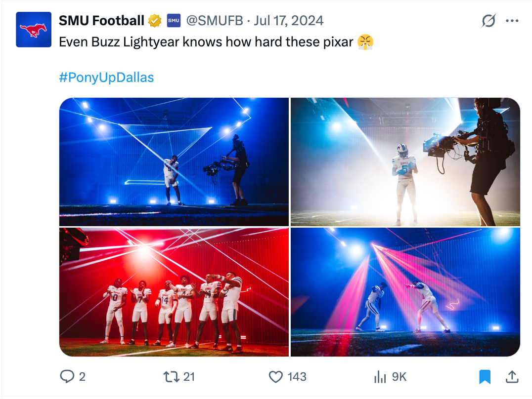The image size is (532, 399).
Task: Open the Jul 17, 2024 timestamp
Action: point(289,21)
